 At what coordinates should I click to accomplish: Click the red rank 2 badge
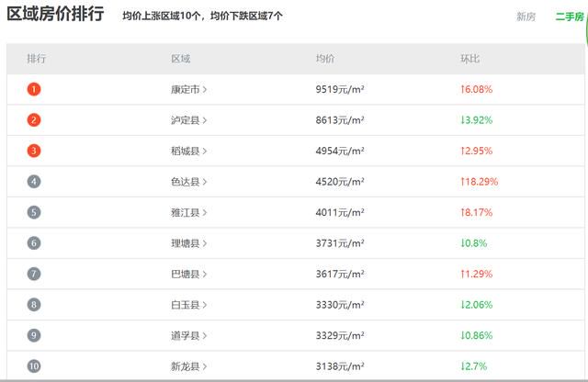tap(34, 120)
